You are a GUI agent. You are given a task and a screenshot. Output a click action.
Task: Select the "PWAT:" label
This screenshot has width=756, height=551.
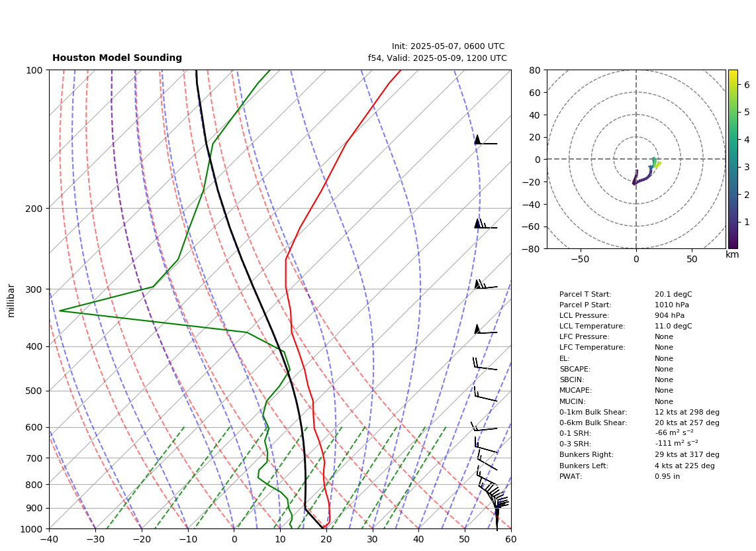[x=571, y=476]
